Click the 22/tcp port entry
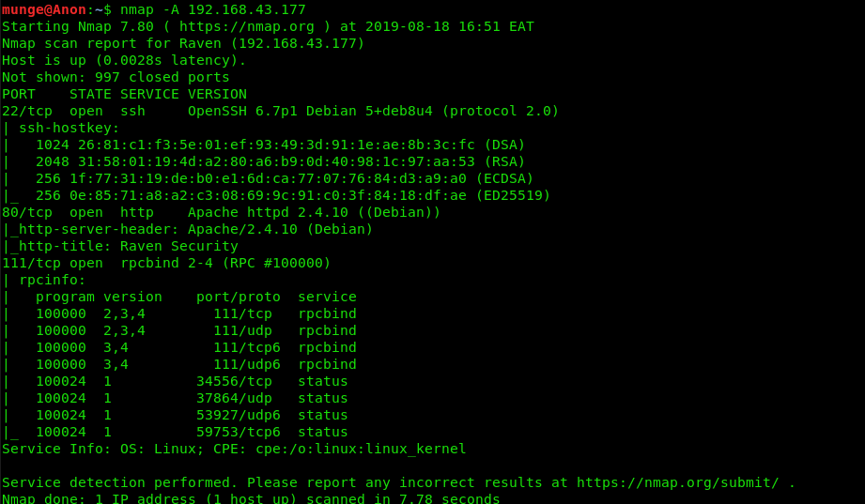The width and height of the screenshot is (865, 504). pyautogui.click(x=27, y=111)
